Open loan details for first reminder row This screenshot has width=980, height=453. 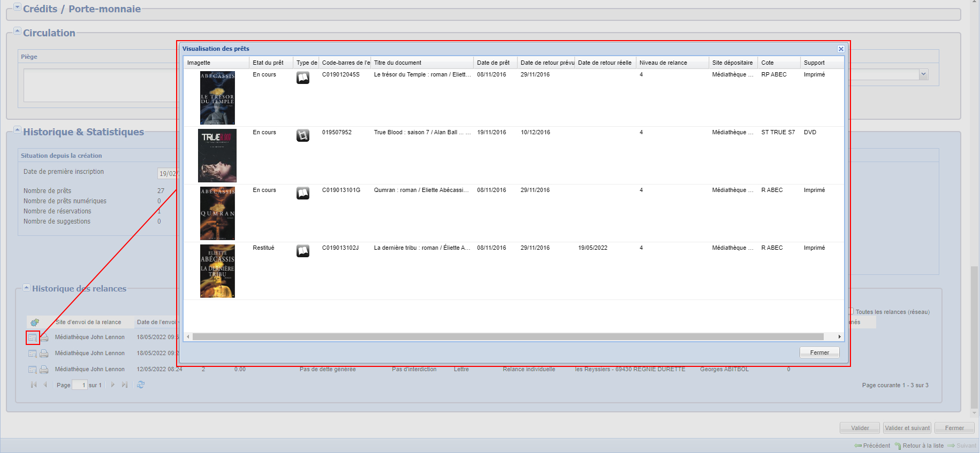click(33, 338)
